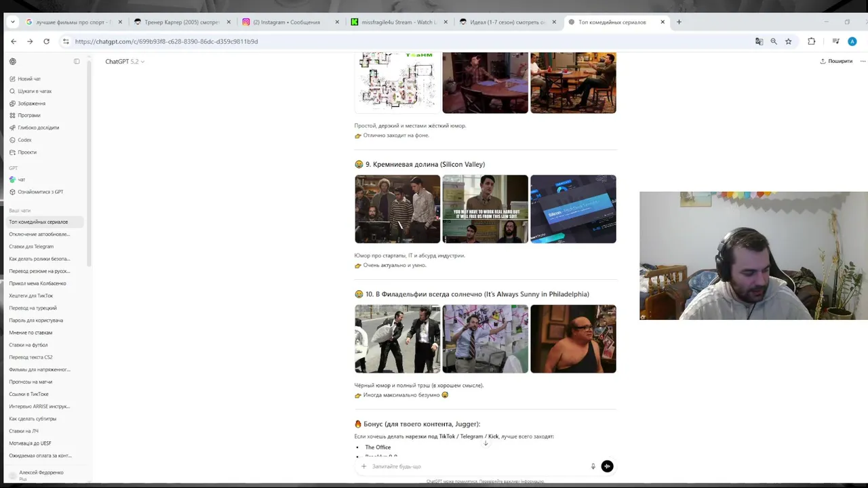Select the chatgpt.com URL in the address bar
This screenshot has height=488, width=868.
tap(166, 41)
